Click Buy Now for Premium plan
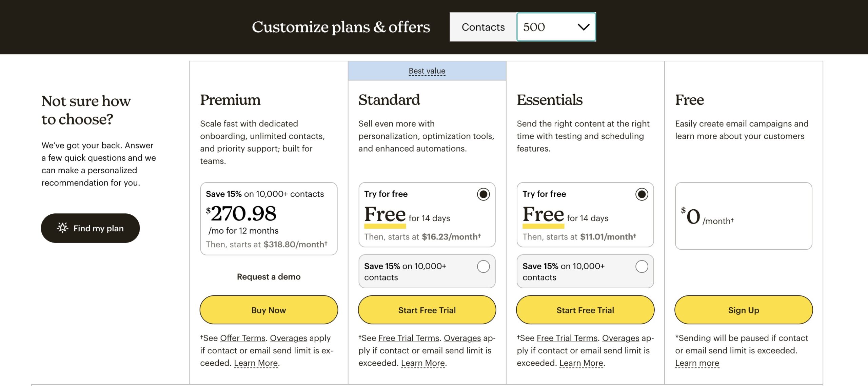 pyautogui.click(x=268, y=309)
